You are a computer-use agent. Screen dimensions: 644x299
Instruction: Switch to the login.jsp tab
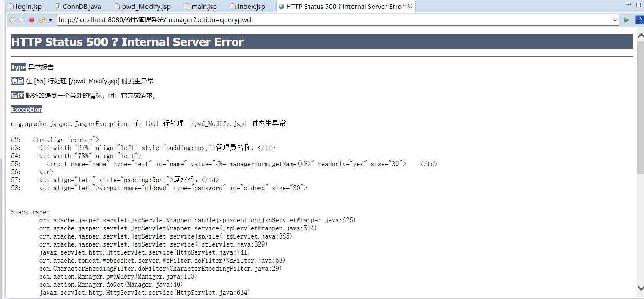point(25,7)
